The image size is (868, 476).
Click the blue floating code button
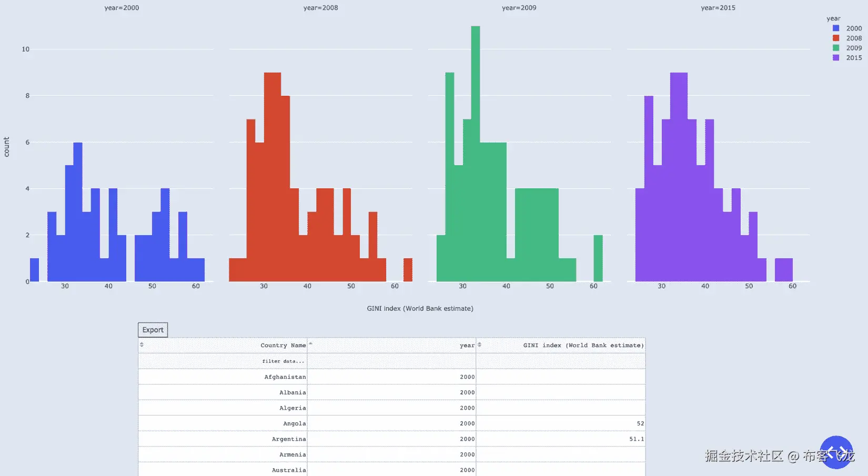[x=836, y=452]
